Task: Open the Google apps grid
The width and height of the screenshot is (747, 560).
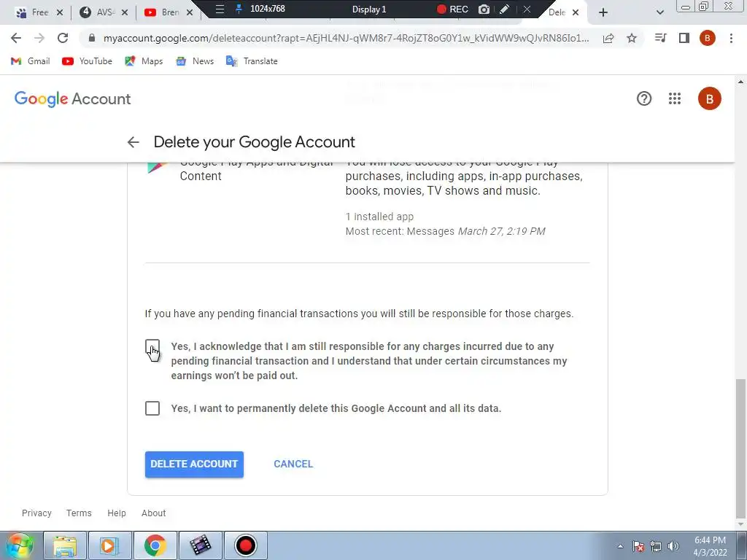Action: coord(675,98)
